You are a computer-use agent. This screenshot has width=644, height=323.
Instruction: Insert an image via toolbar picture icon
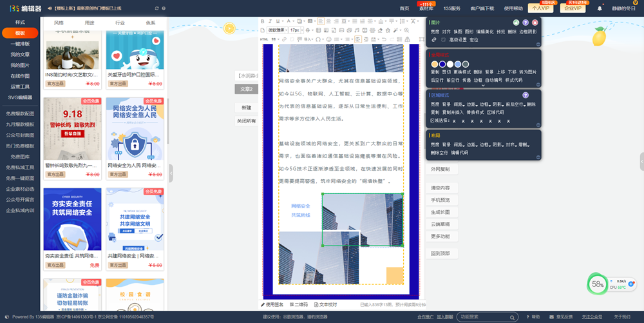point(341,30)
